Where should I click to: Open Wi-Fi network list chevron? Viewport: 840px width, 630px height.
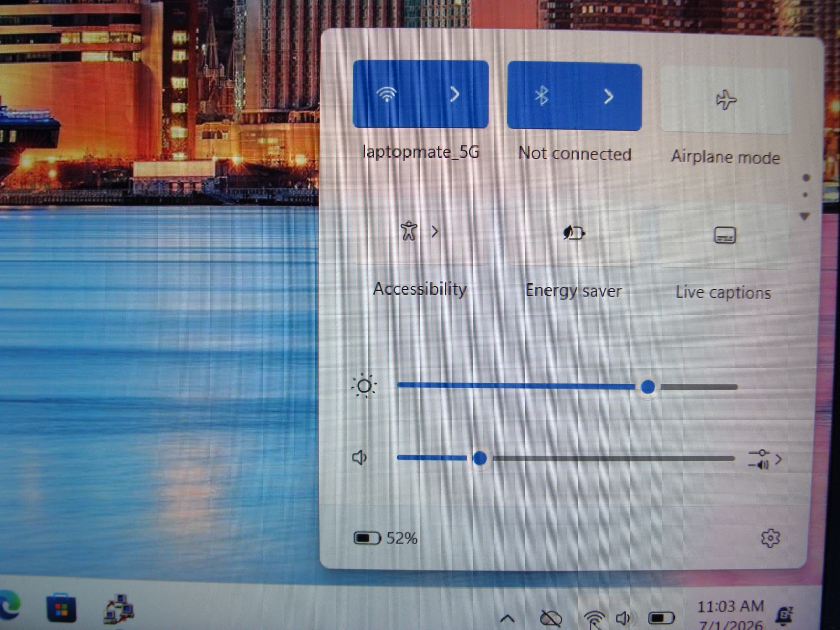[455, 94]
